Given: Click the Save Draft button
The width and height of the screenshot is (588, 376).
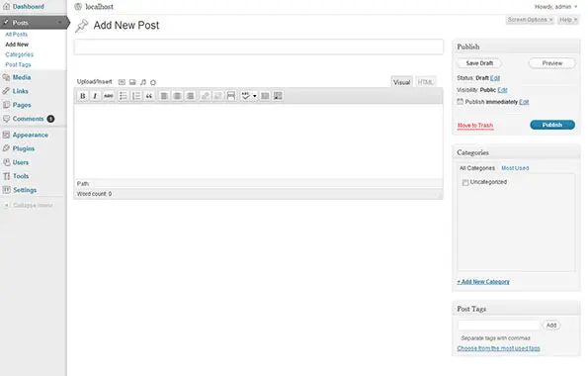Looking at the screenshot, I should point(479,63).
